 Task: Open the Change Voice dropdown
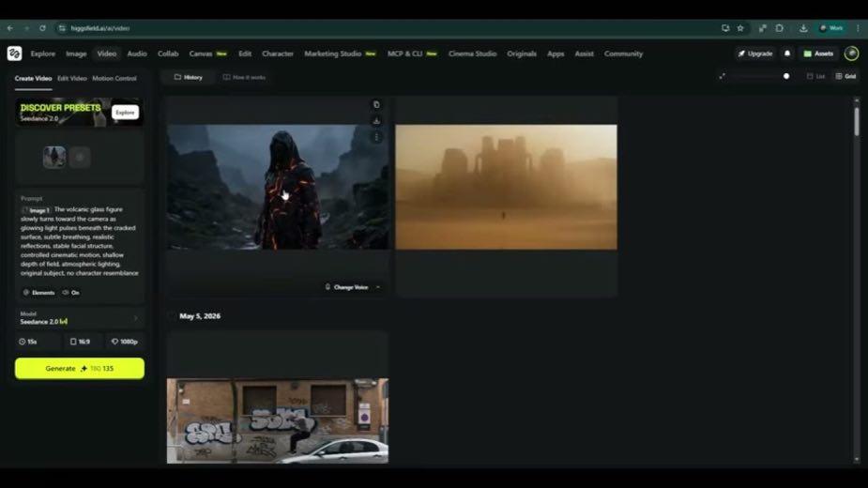352,287
